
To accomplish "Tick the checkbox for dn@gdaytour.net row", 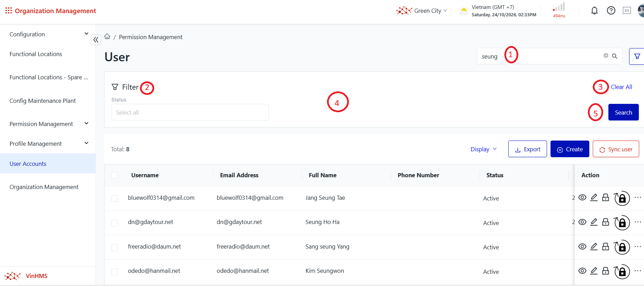I will point(115,223).
